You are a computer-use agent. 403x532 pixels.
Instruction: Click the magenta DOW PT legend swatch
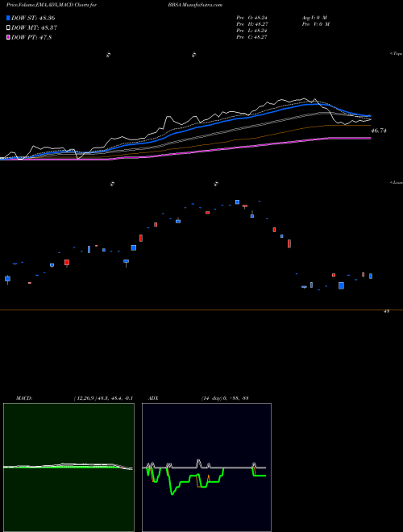pyautogui.click(x=9, y=37)
